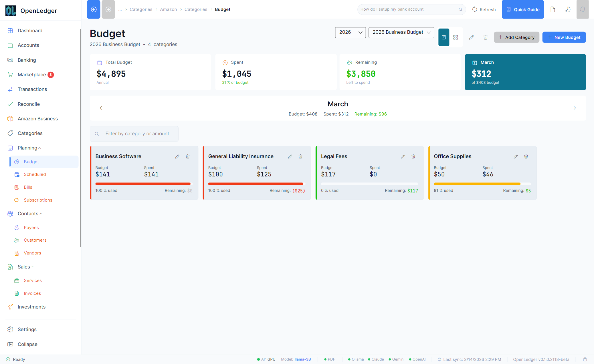Click the filter by category input
Screen dimensions: 594x364
(139, 134)
